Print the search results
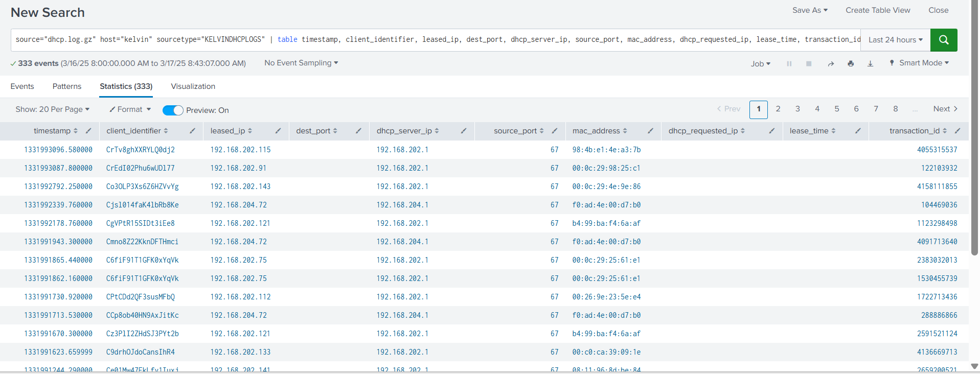This screenshot has width=980, height=374. tap(851, 64)
